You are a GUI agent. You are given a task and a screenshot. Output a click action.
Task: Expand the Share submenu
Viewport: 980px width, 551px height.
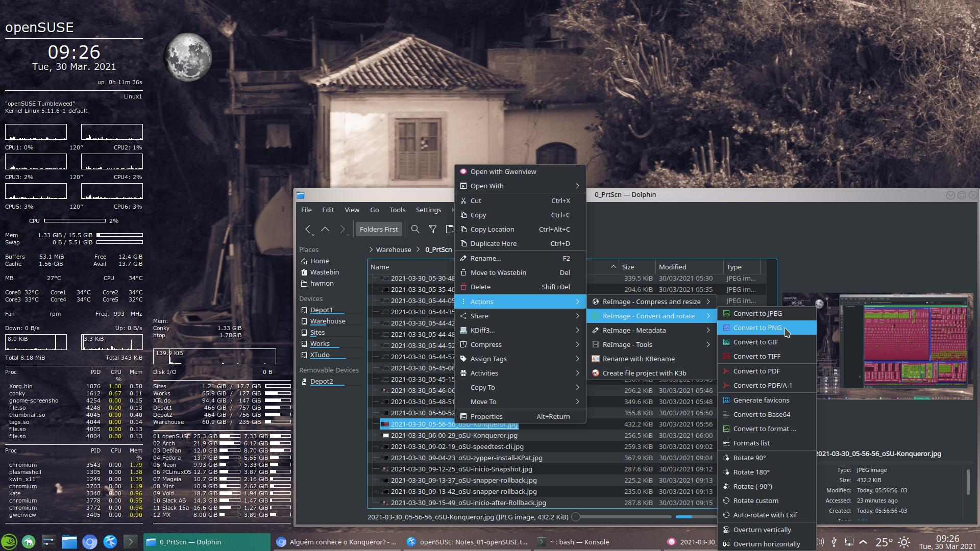[x=520, y=316]
